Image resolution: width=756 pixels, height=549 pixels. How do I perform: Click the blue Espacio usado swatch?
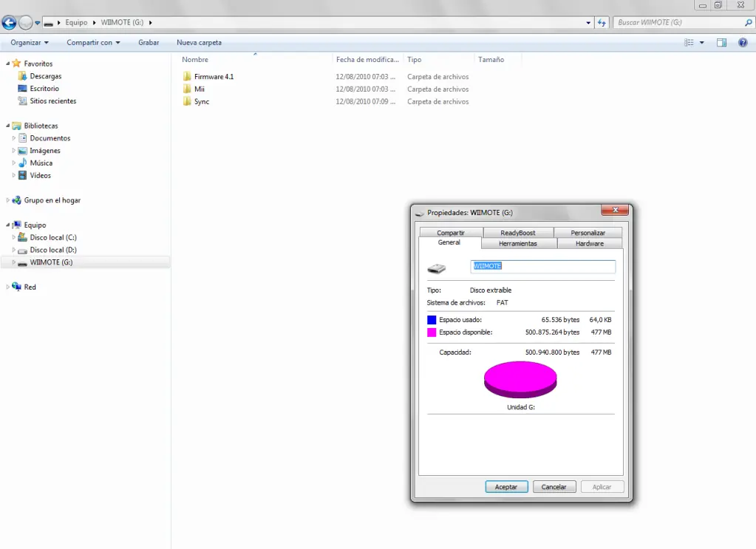432,319
